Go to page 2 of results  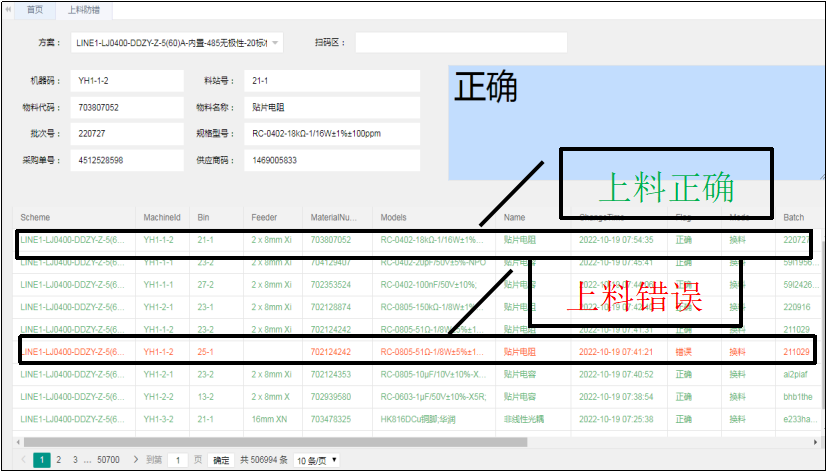click(x=58, y=460)
